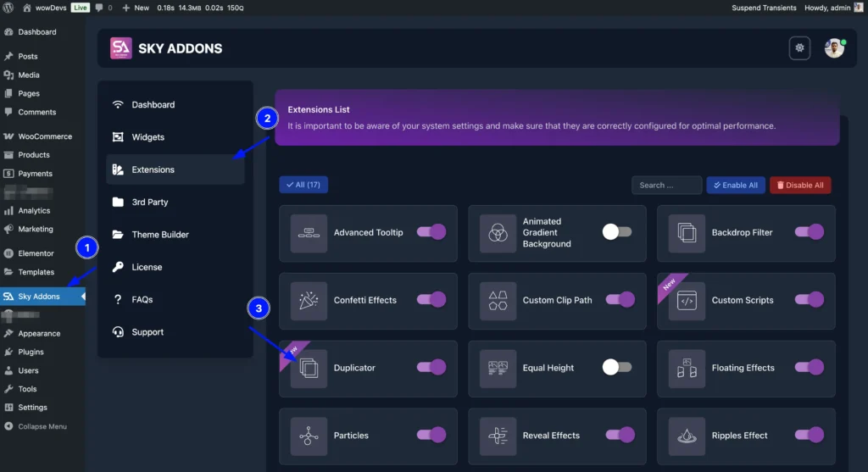Screen dimensions: 868x472
Task: Open Dashboard in Sky Addons panel
Action: (175, 104)
